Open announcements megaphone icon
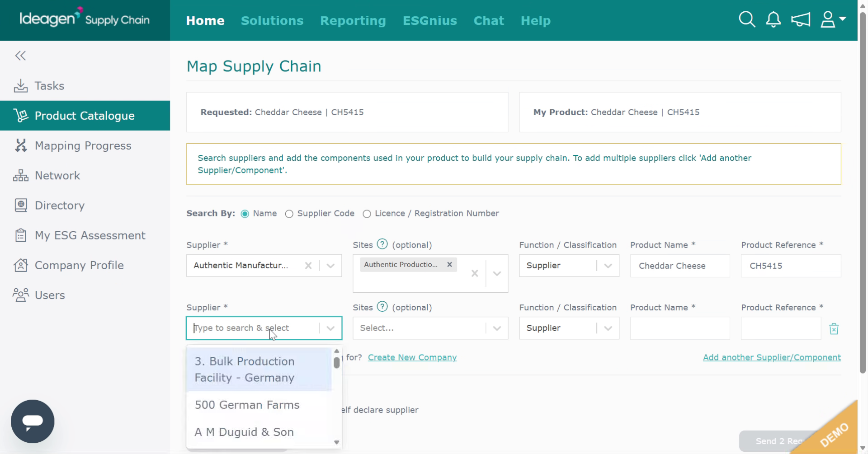 pyautogui.click(x=800, y=20)
